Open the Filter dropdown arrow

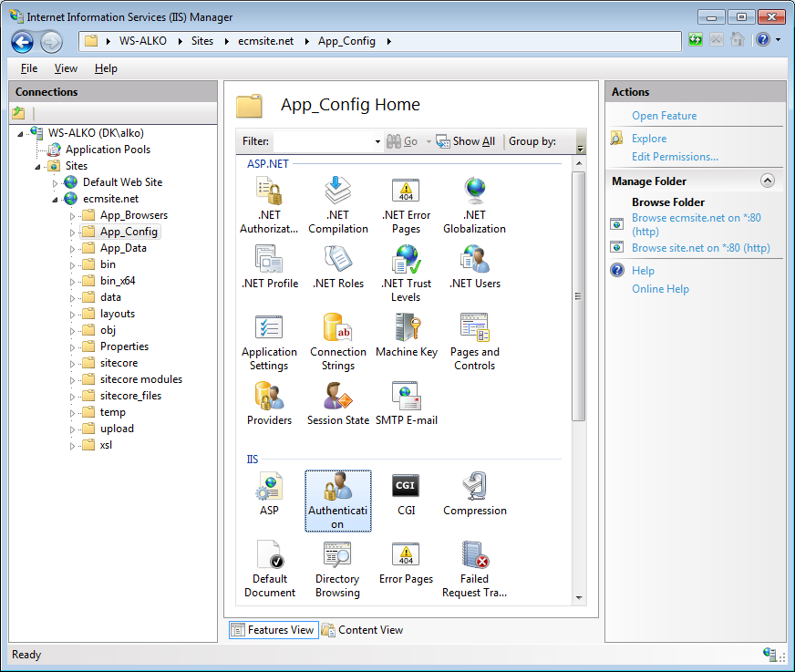coord(377,141)
